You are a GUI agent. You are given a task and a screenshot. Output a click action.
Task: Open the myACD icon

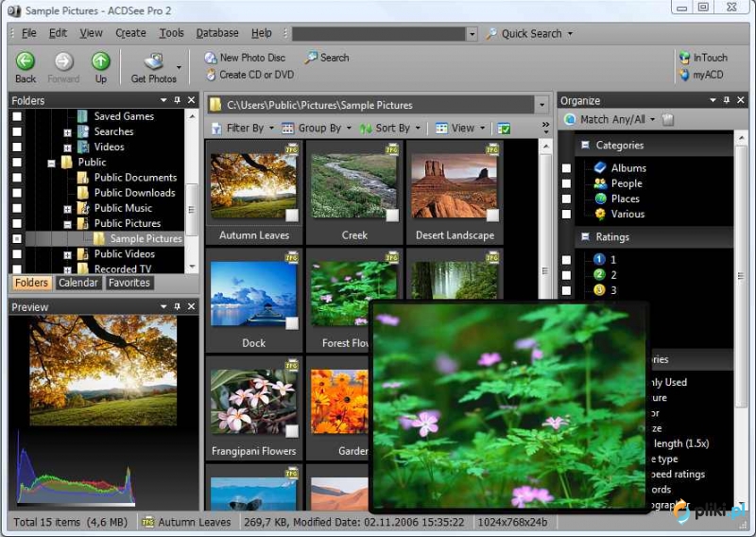pos(684,75)
